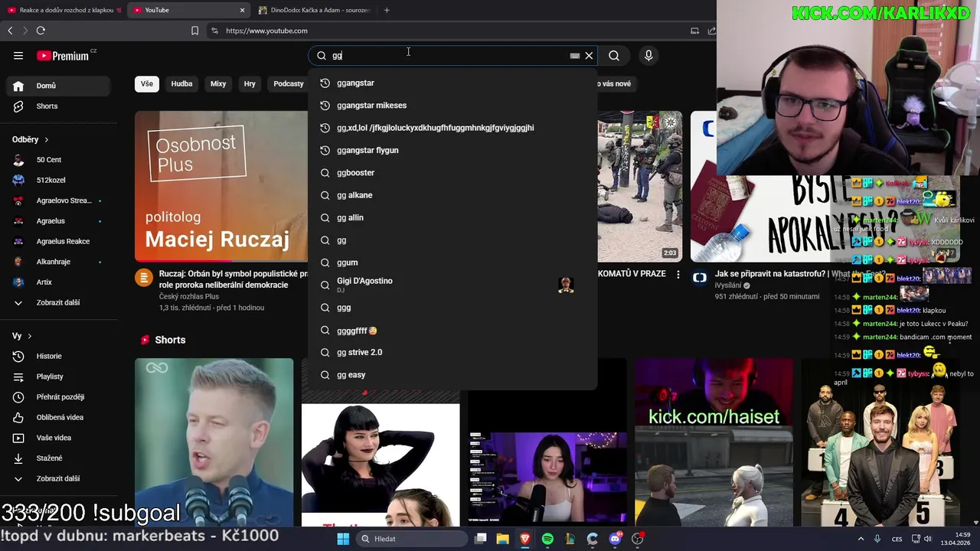The image size is (980, 551).
Task: Select the Mixy filter chip
Action: click(218, 83)
